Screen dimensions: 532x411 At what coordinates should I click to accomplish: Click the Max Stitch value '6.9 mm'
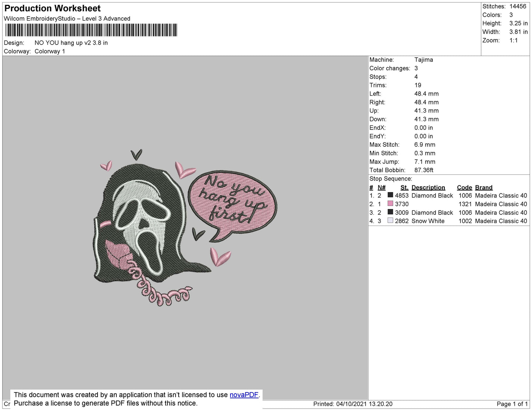pyautogui.click(x=424, y=145)
